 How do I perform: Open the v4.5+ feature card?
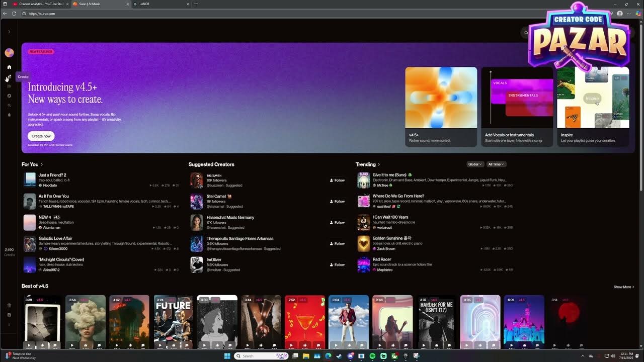pos(441,107)
